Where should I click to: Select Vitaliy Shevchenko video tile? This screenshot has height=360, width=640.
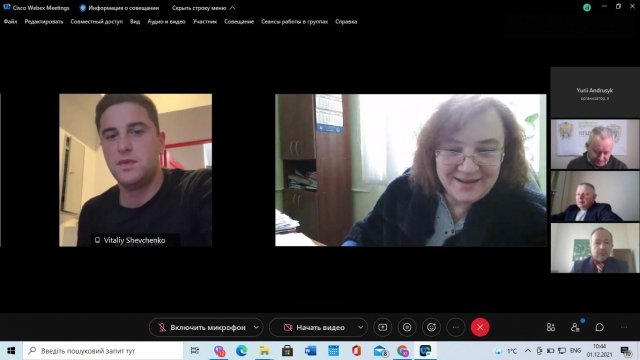point(136,170)
